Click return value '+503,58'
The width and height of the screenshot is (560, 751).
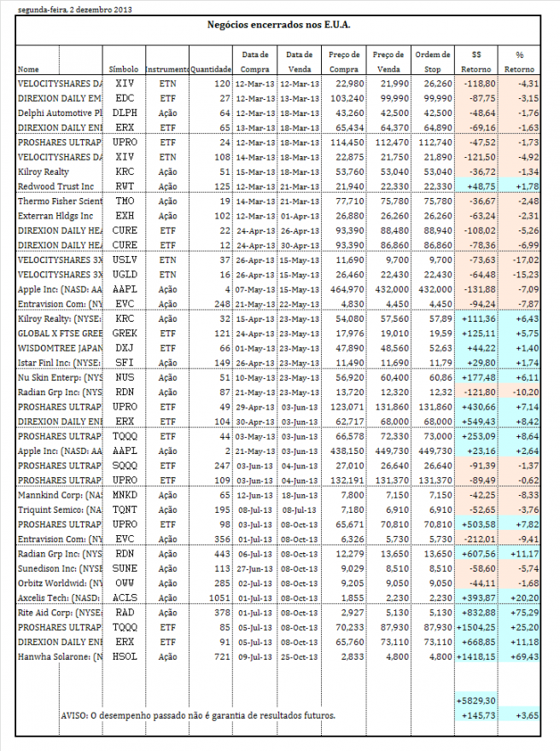pos(479,525)
